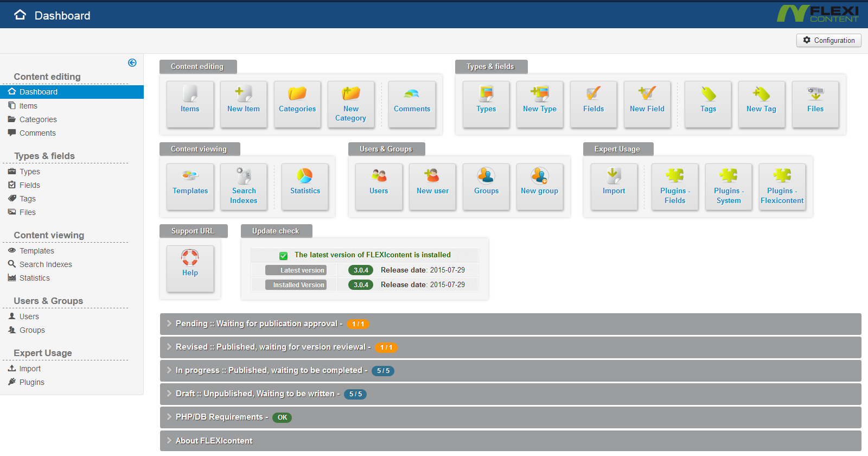This screenshot has height=456, width=868.
Task: Open the Categories folder tile
Action: click(x=297, y=104)
